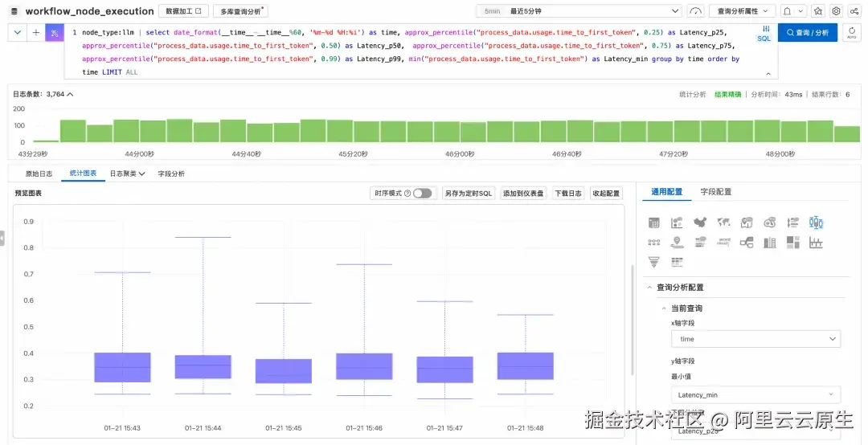
Task: Click the auto refresh icon
Action: [x=852, y=33]
